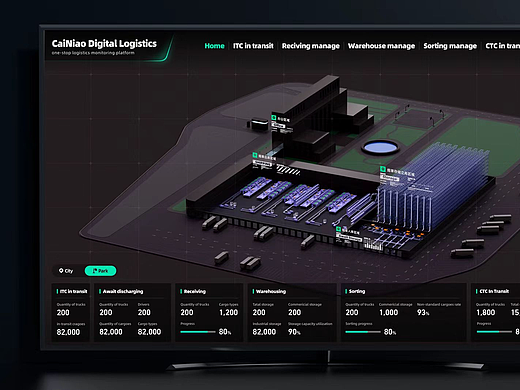Image resolution: width=520 pixels, height=390 pixels.
Task: Click the green marker icon on the blue storage racks label
Action: [x=383, y=169]
